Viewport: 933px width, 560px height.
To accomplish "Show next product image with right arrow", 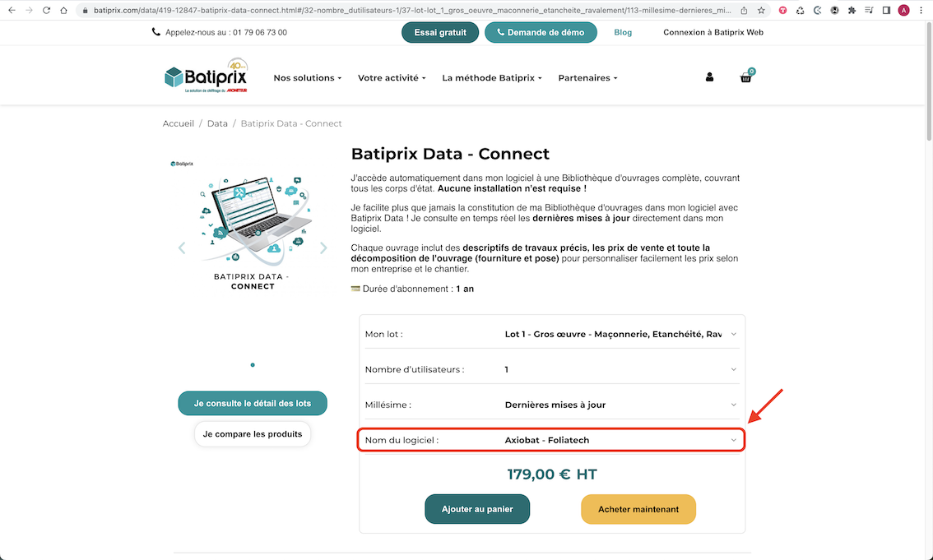I will 323,248.
